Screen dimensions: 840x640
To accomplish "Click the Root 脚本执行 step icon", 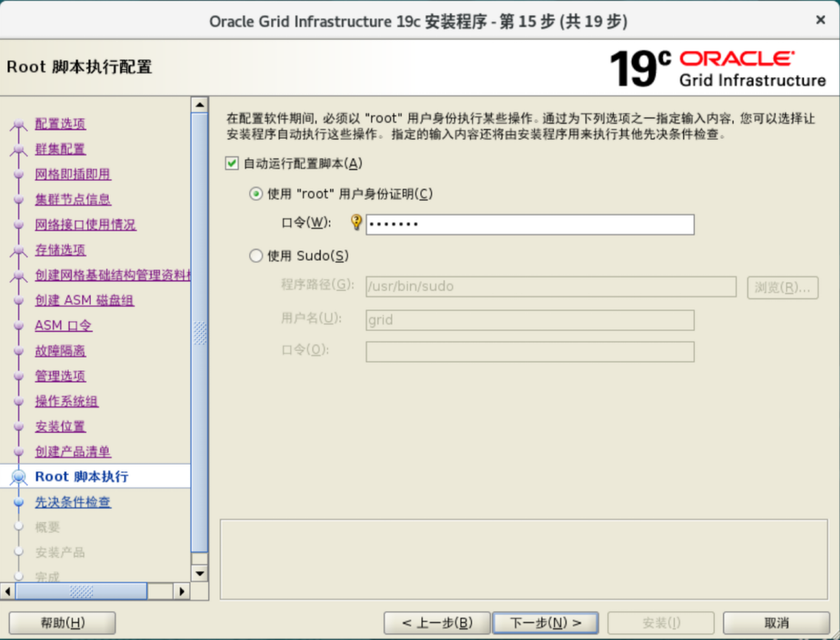I will click(18, 477).
